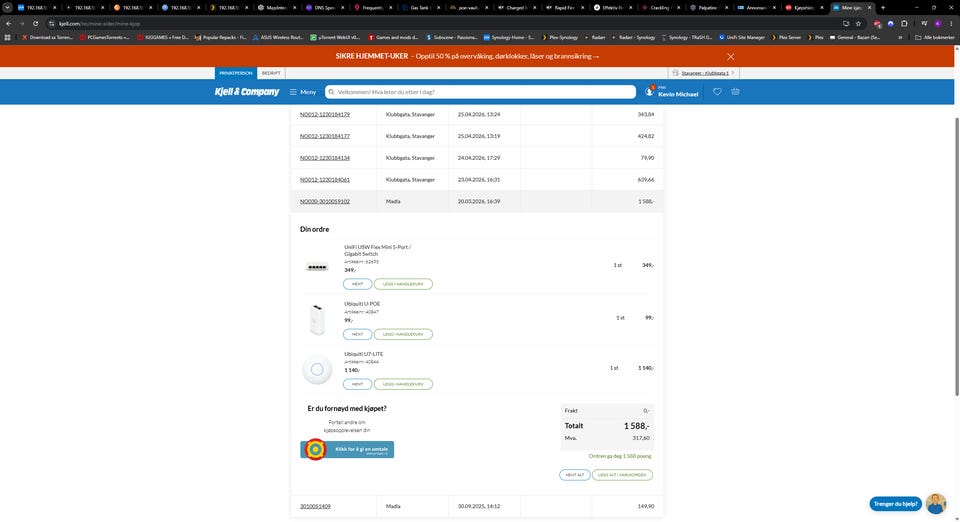This screenshot has height=522, width=960.
Task: Click Hent for Ubiquiti U7-LITE
Action: (358, 384)
